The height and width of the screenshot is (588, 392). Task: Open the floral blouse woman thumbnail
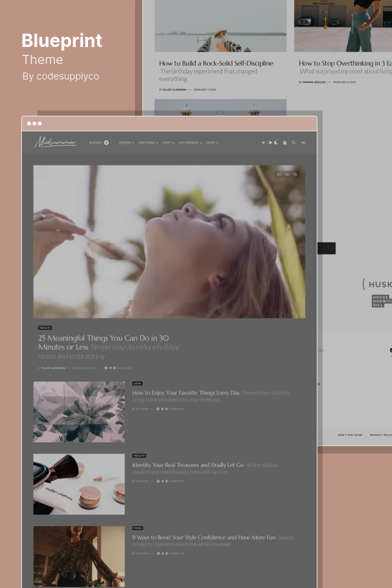79,557
